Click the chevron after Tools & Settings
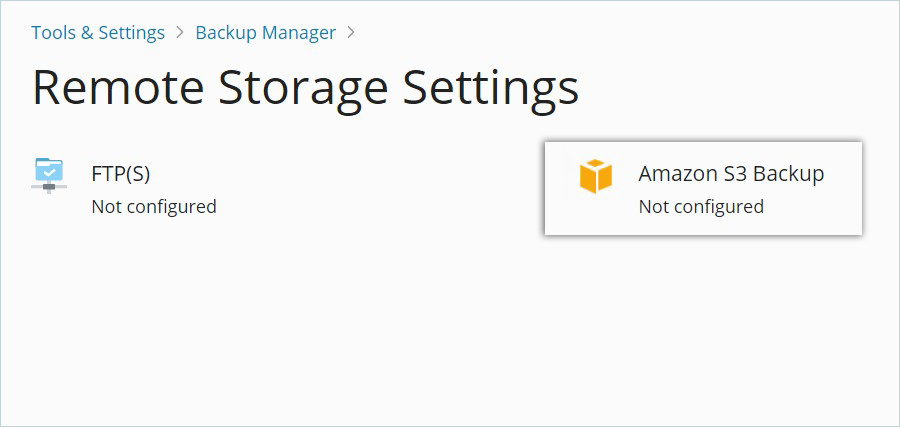 pos(180,33)
